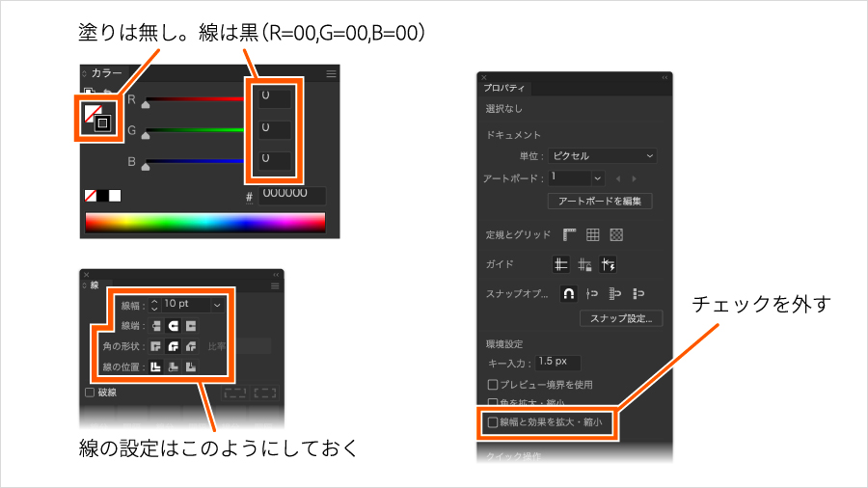The image size is (868, 488).
Task: Show rulers icon in 定規とグリッド row
Action: coord(570,234)
